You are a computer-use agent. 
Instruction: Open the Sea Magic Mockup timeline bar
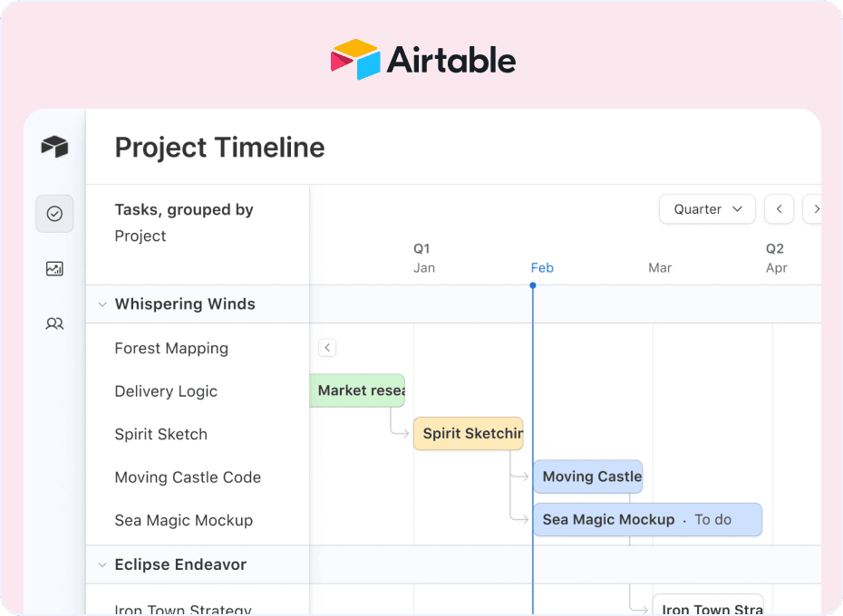[x=647, y=519]
